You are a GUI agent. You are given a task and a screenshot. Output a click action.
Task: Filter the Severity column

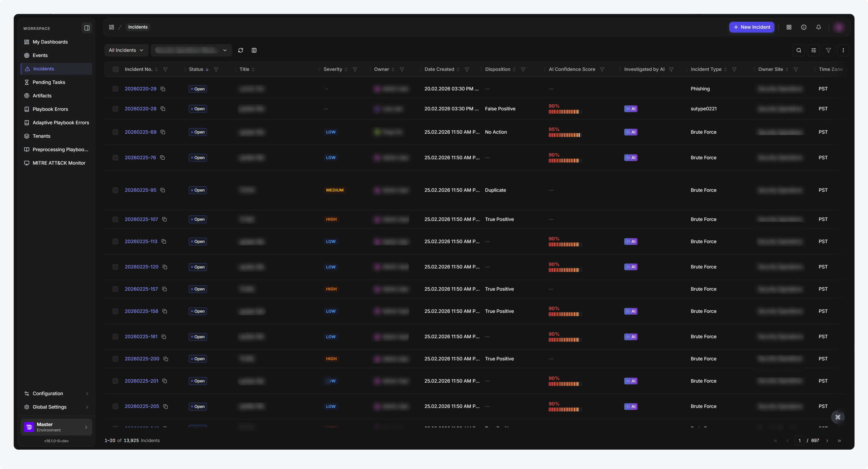coord(355,69)
